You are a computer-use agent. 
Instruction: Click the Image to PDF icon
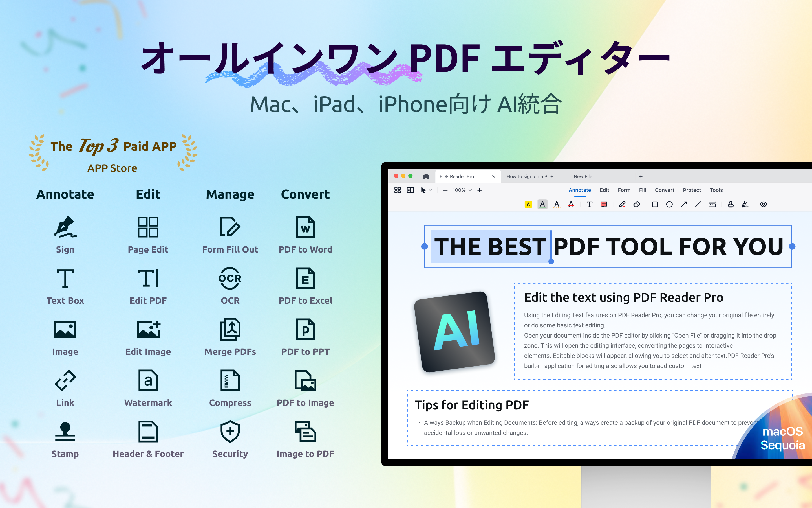click(x=305, y=432)
